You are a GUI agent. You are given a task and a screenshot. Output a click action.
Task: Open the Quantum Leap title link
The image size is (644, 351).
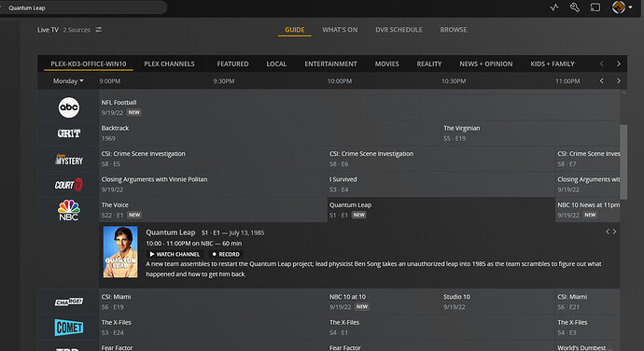171,232
